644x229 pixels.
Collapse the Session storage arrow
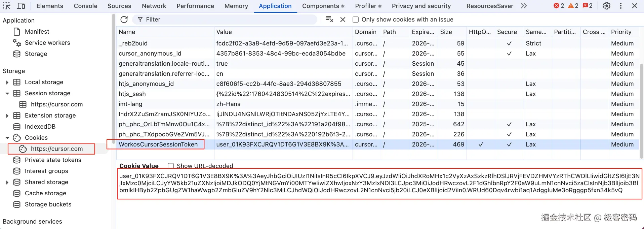tap(7, 93)
